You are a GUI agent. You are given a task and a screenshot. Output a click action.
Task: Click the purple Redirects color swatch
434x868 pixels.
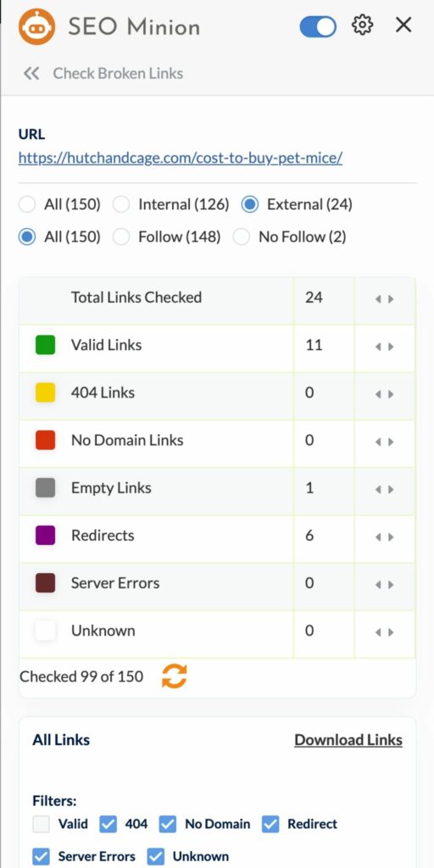(x=46, y=536)
